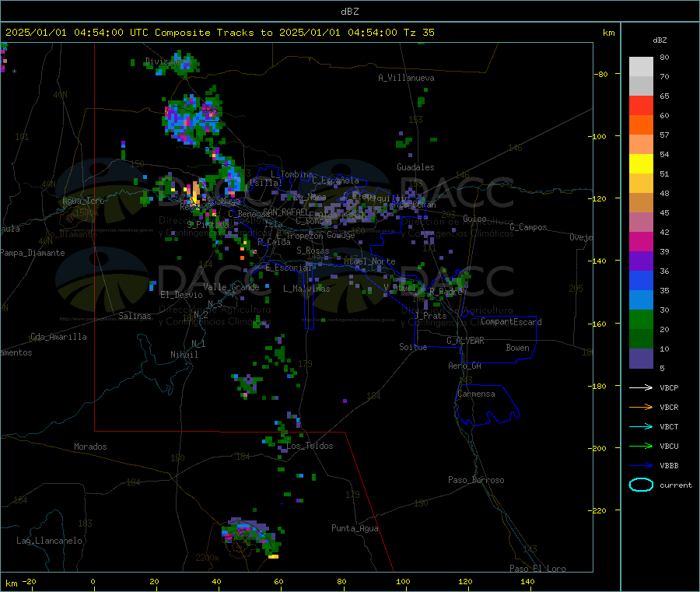Click the storm cell near Punta_Agua
This screenshot has height=592, width=700.
pyautogui.click(x=252, y=537)
